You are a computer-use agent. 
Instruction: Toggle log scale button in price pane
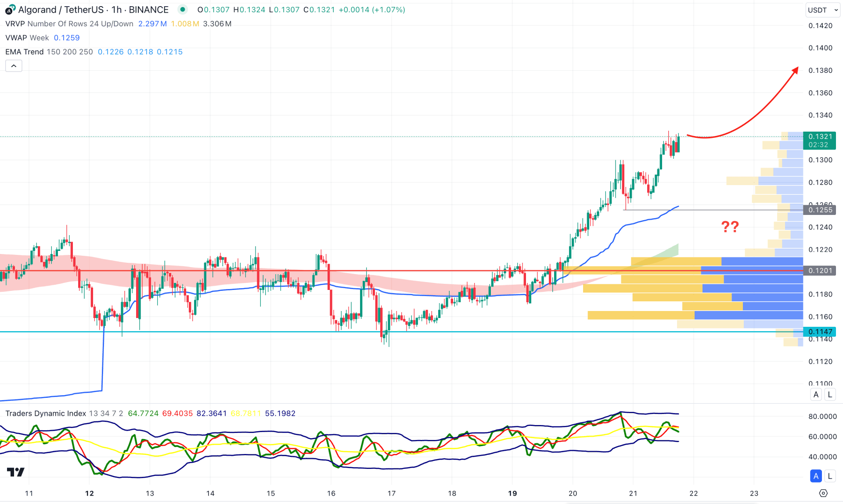tap(829, 394)
